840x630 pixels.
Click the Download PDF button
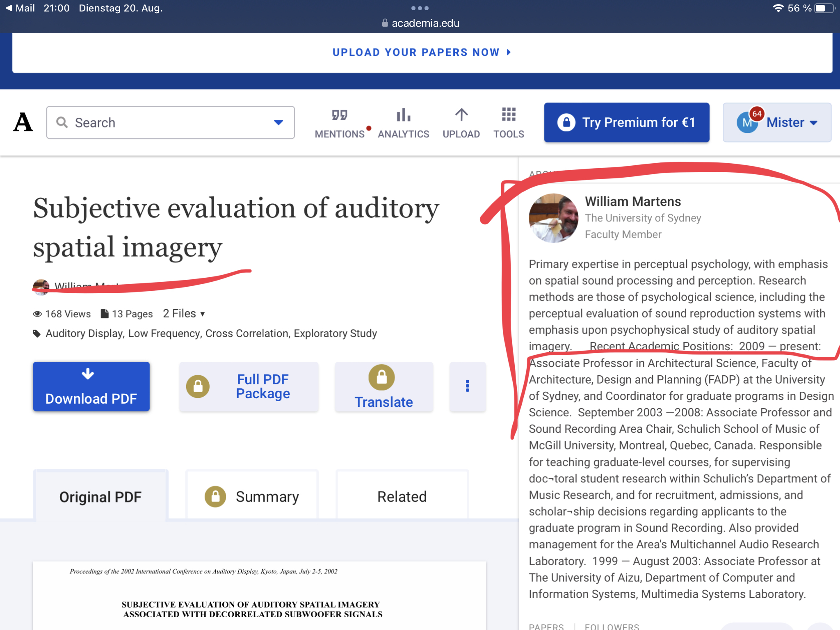[x=91, y=386]
